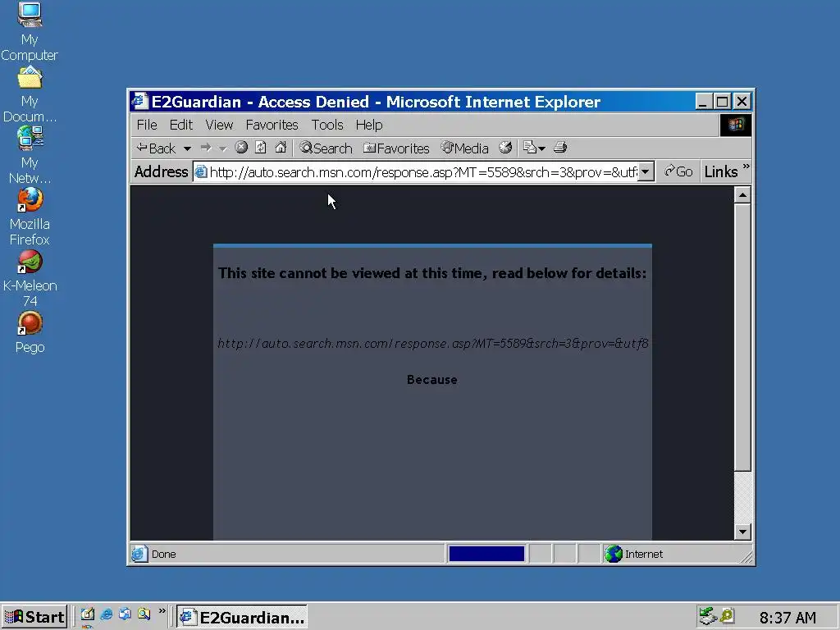Screen dimensions: 840x630
Task: Open My Documents desktop icon
Action: click(x=30, y=94)
